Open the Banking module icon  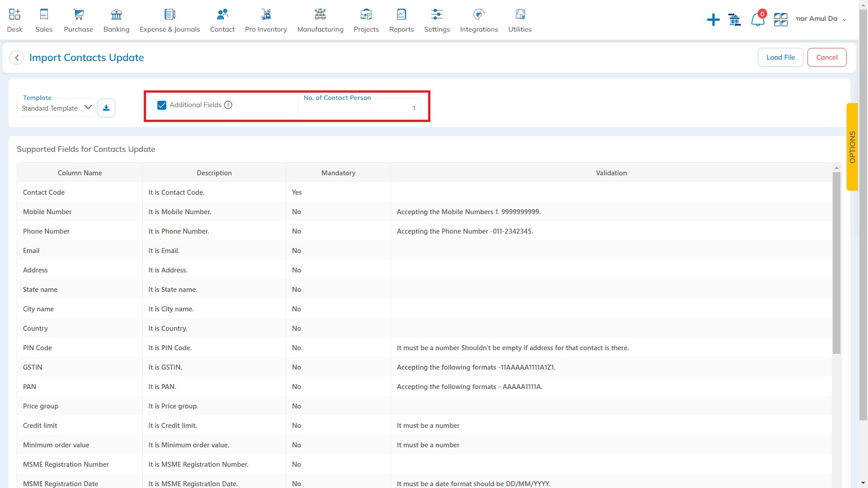116,14
